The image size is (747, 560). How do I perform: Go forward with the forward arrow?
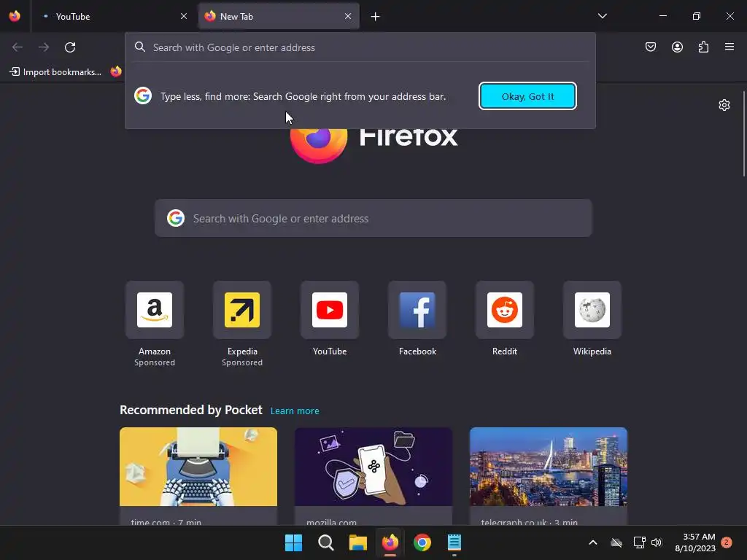[44, 47]
